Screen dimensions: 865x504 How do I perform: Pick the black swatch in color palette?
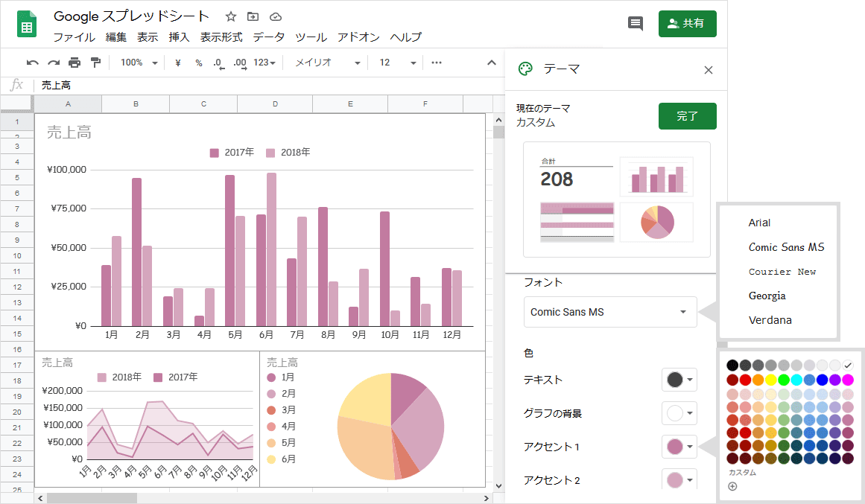(732, 365)
